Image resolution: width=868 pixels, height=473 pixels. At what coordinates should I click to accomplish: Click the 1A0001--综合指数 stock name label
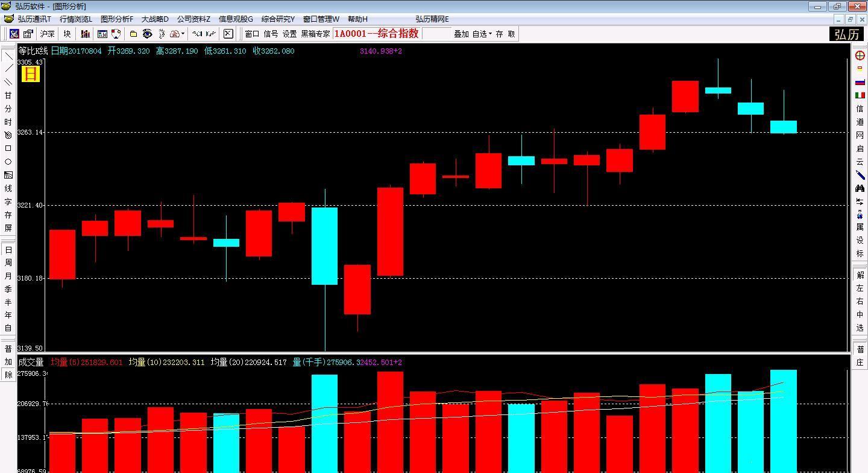click(x=376, y=34)
